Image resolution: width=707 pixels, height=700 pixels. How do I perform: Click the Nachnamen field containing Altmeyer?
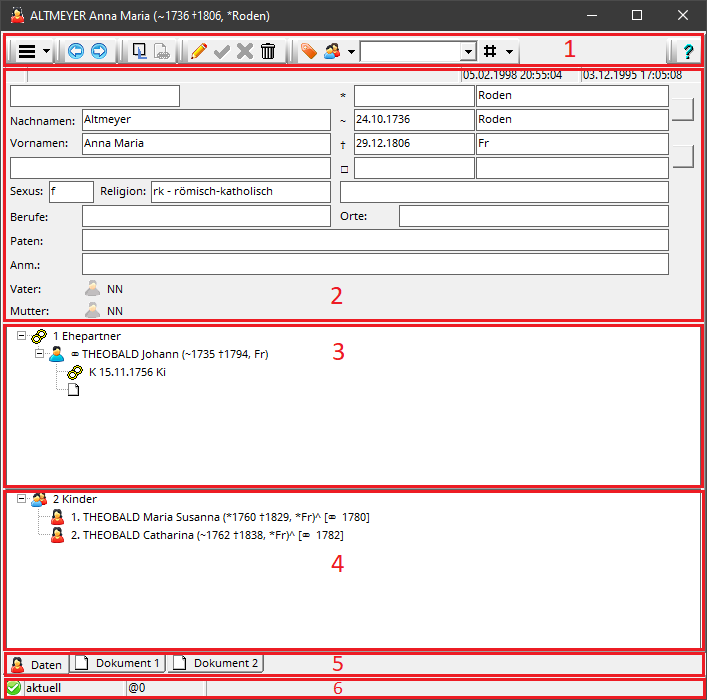click(205, 120)
